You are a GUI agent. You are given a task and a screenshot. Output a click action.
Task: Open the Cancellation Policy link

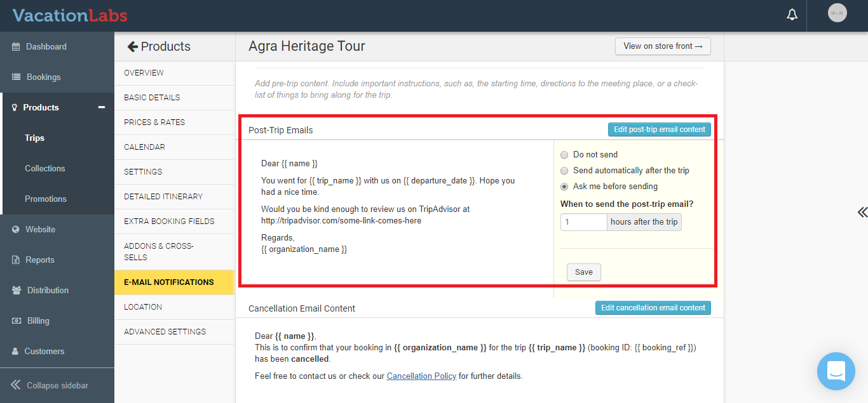pos(421,376)
